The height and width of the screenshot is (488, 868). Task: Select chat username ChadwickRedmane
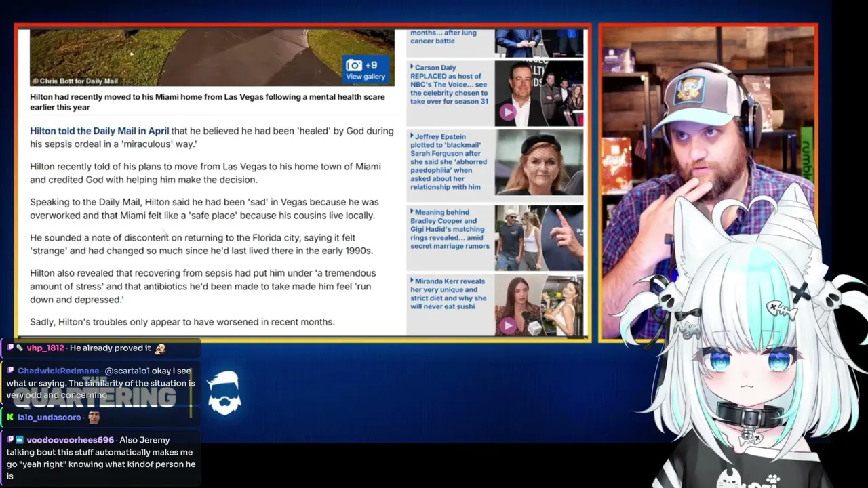pyautogui.click(x=58, y=371)
